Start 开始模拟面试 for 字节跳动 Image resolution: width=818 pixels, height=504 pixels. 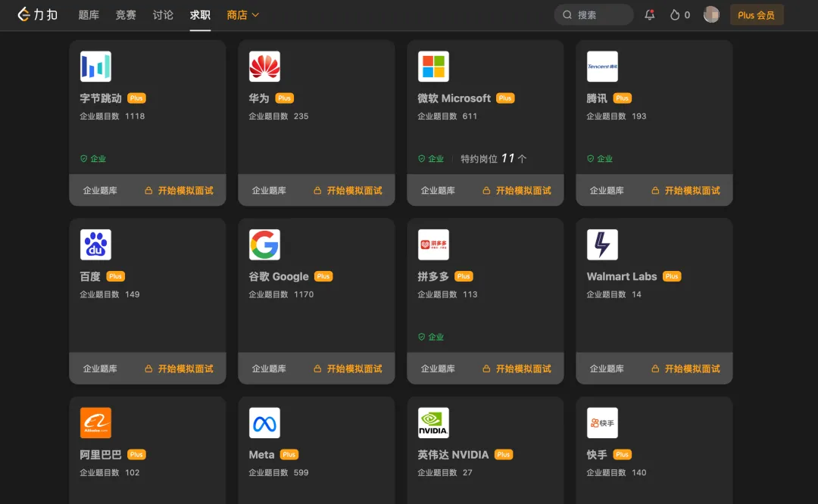[179, 190]
